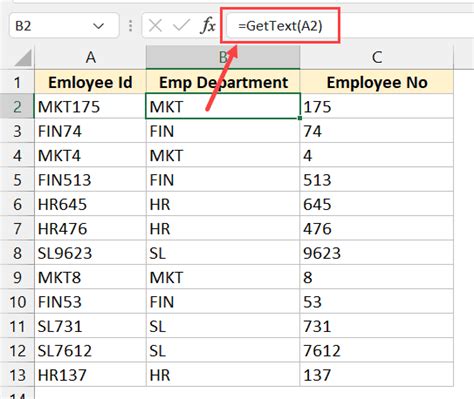The height and width of the screenshot is (399, 474).
Task: Select column A header
Action: 90,57
